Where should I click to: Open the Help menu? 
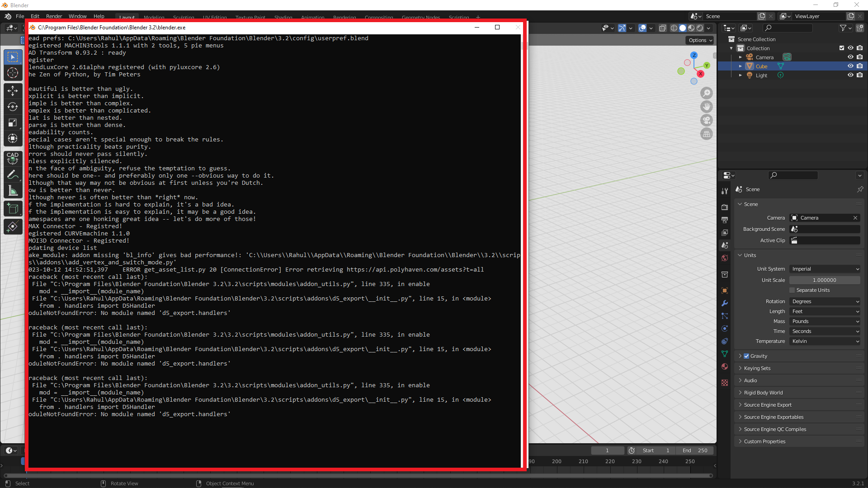point(99,16)
